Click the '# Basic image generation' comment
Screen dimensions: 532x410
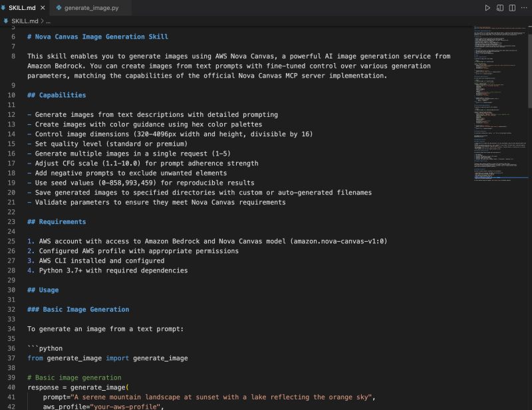pos(74,377)
